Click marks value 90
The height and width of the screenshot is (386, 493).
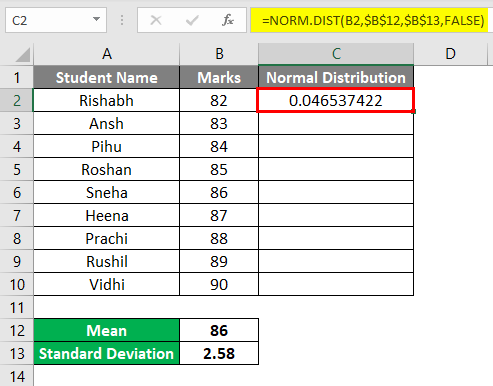(x=219, y=284)
